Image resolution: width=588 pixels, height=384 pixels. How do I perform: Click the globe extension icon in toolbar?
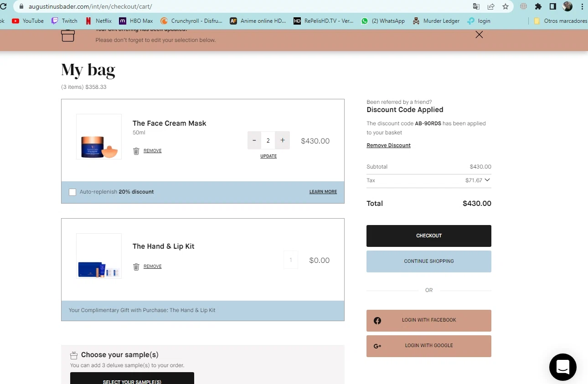524,6
